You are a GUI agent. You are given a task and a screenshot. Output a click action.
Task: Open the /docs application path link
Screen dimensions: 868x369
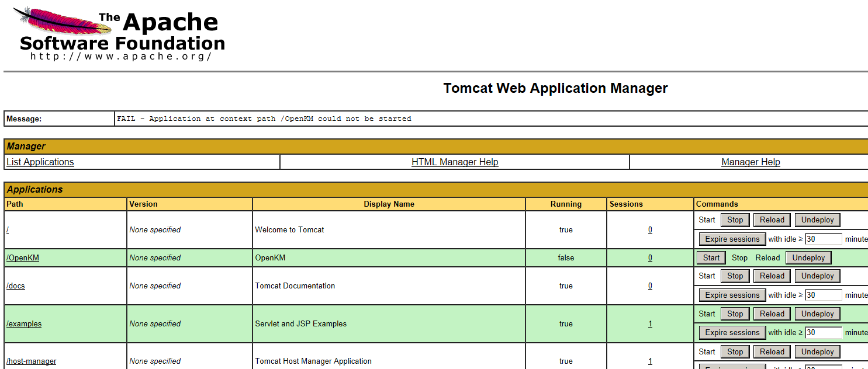point(16,286)
